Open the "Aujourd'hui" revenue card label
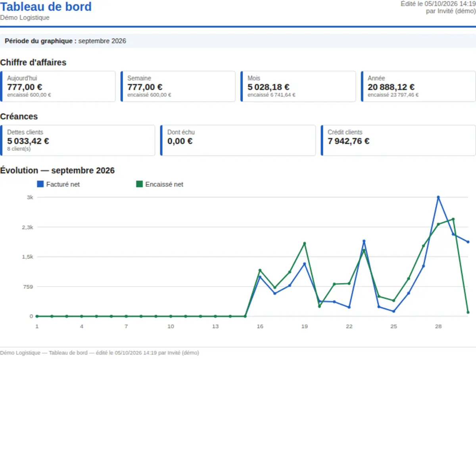476x456 pixels. (x=22, y=78)
